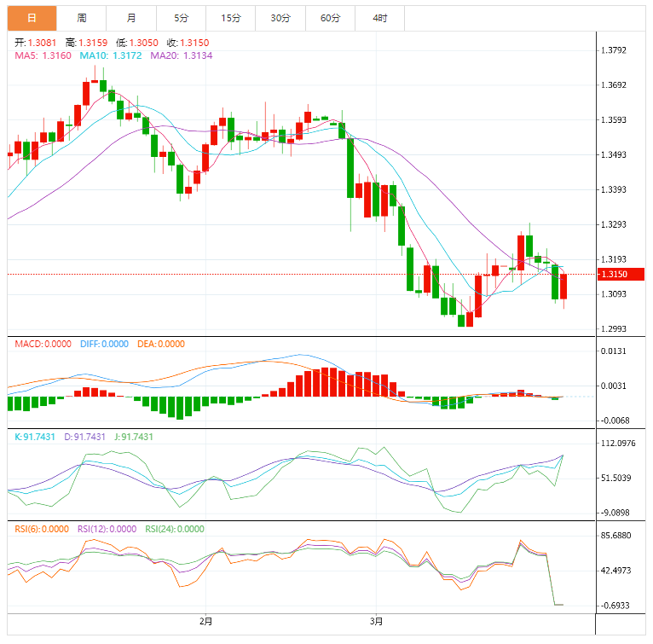Click the J:91.7431 KDJ label
Image resolution: width=653 pixels, height=644 pixels.
(x=134, y=437)
